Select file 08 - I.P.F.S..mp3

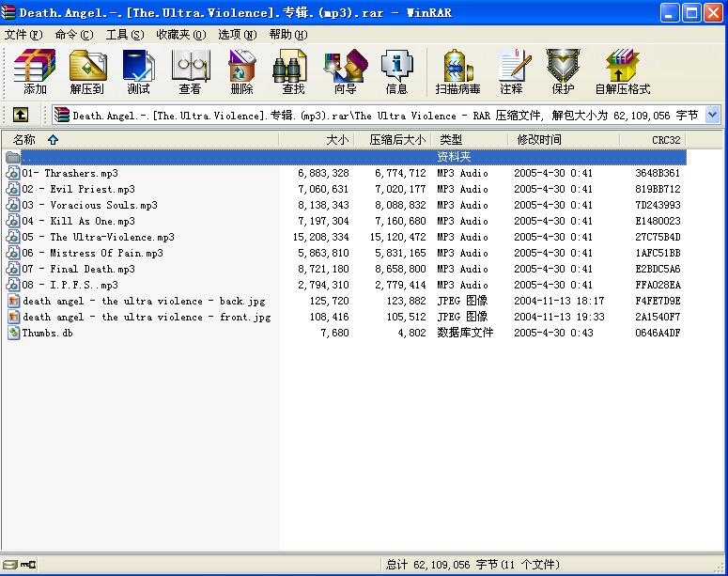tap(70, 285)
